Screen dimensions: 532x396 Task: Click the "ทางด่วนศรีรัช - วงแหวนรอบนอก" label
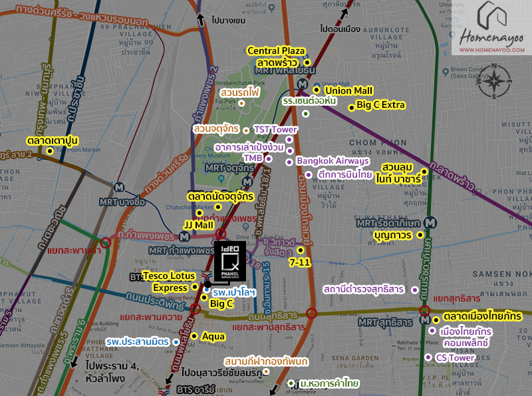pyautogui.click(x=81, y=15)
